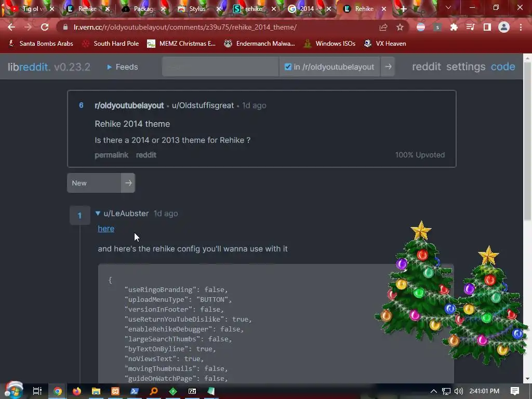Open the Santa Bombs Arabs bookmark
Screen dimensions: 532x399
[x=41, y=44]
